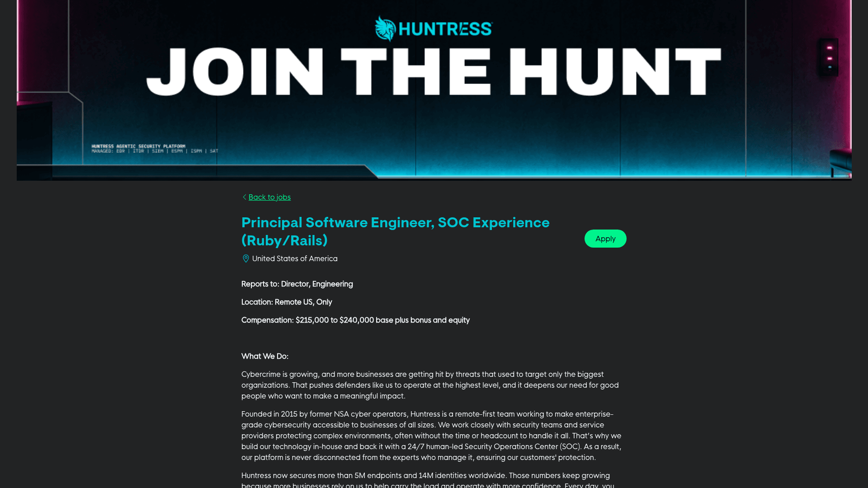The width and height of the screenshot is (868, 488).
Task: Click the United States of America location text
Action: pos(295,258)
